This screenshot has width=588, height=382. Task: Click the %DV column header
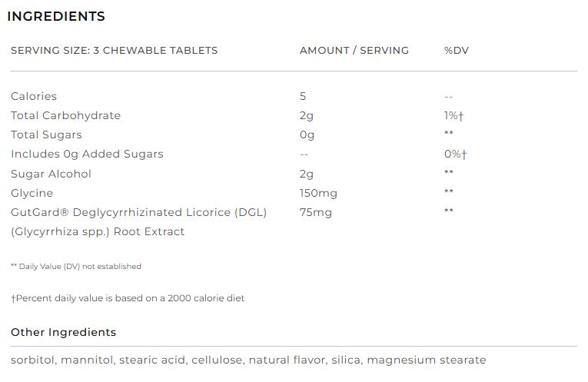coord(457,50)
